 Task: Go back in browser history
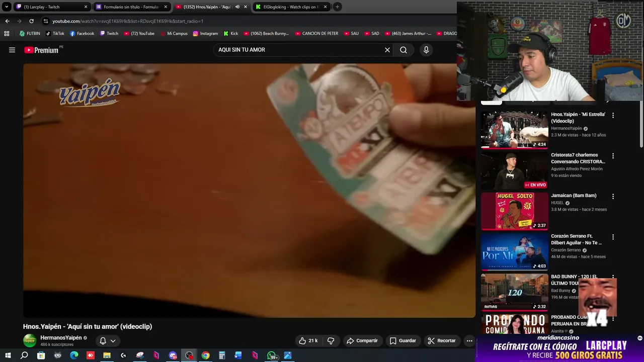pos(7,21)
